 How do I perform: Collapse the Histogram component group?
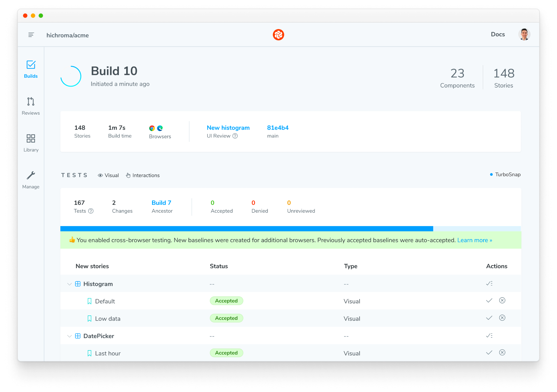69,284
